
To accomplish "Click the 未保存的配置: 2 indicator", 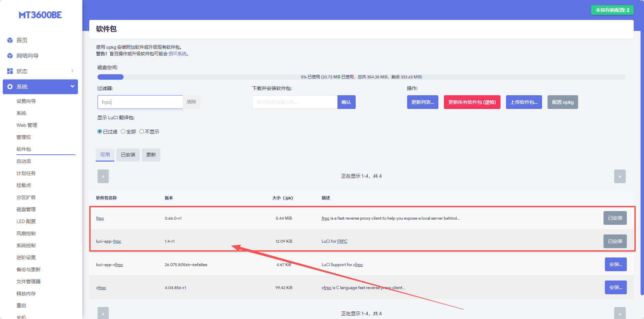I will tap(612, 10).
